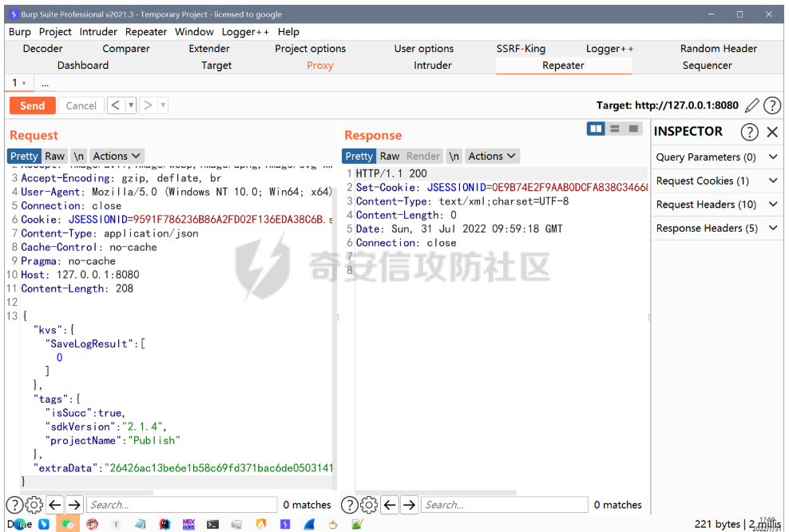Open the HEX editor taskbar icon
This screenshot has height=532, width=789.
[x=188, y=524]
